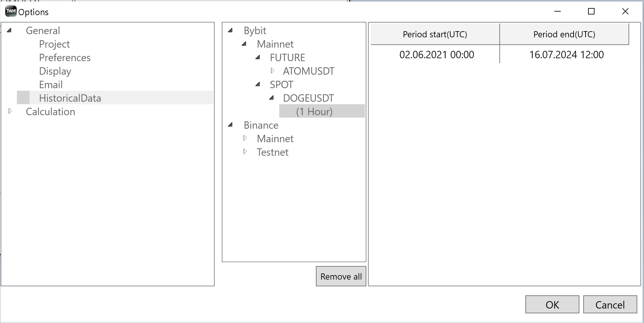This screenshot has height=323, width=644.
Task: Select the Bybit exchange label
Action: tap(255, 31)
